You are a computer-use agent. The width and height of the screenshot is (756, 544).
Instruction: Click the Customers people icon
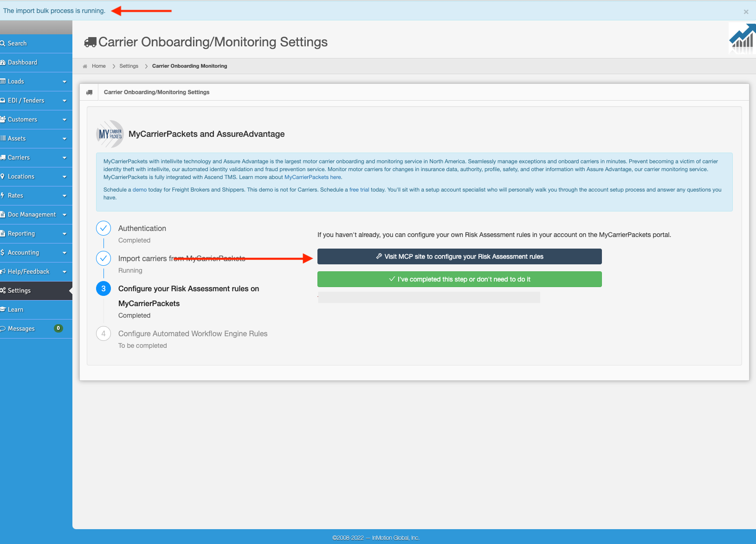[x=3, y=120]
